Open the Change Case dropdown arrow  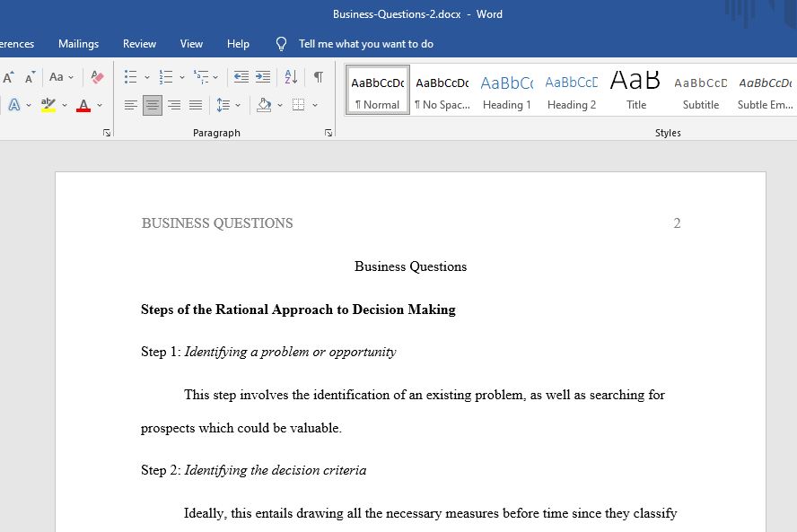(x=71, y=77)
